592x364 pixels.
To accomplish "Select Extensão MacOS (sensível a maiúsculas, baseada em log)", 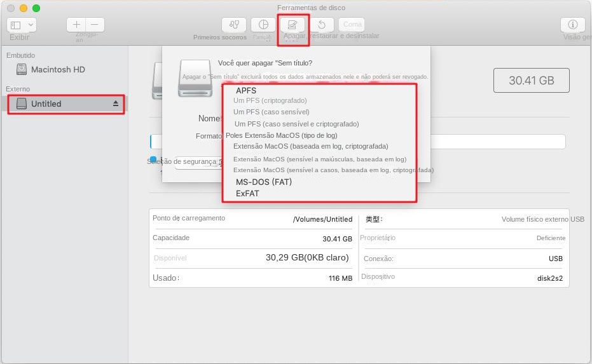I will click(x=320, y=159).
